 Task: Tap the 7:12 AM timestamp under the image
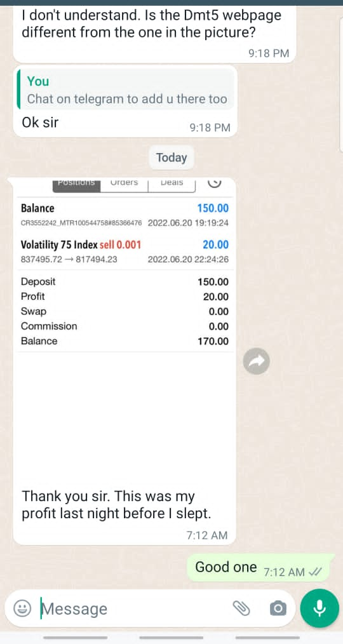coord(206,535)
